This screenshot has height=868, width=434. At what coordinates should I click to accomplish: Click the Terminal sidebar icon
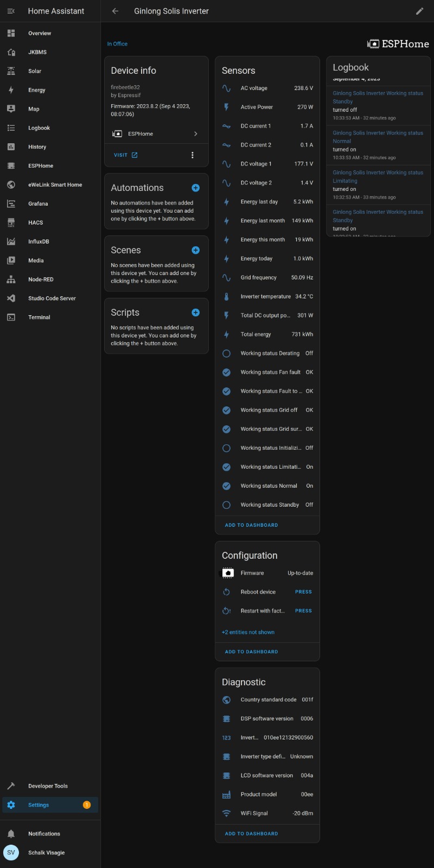[x=11, y=317]
